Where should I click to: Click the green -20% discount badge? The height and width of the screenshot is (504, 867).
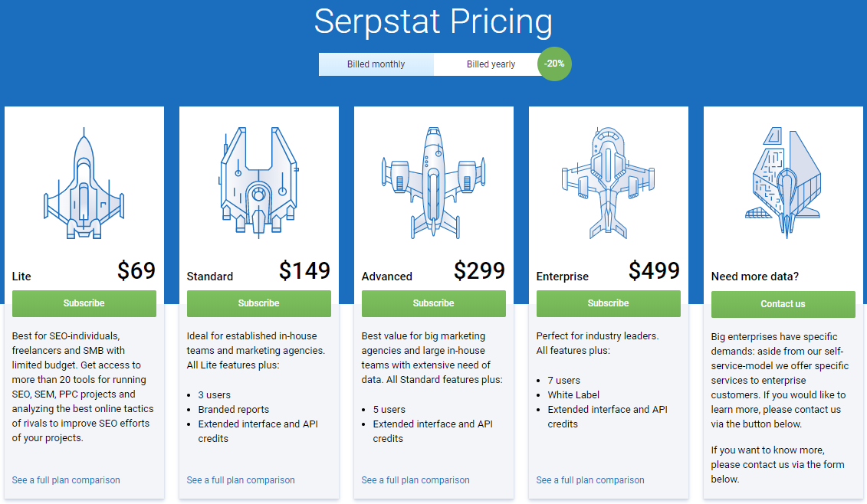pos(554,64)
